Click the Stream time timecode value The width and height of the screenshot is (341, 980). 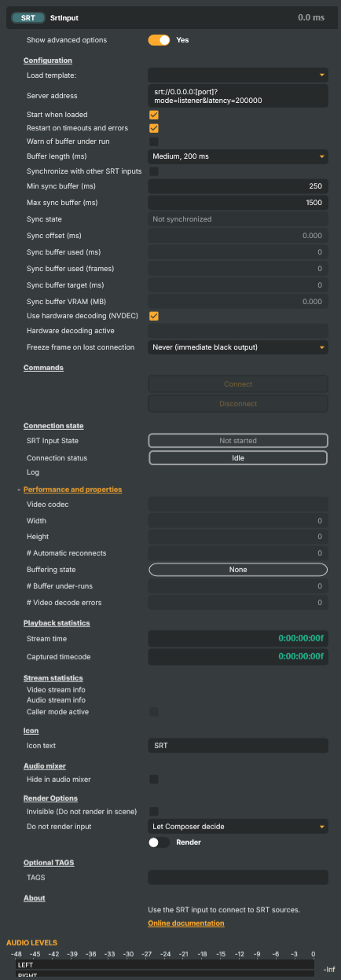(x=238, y=639)
